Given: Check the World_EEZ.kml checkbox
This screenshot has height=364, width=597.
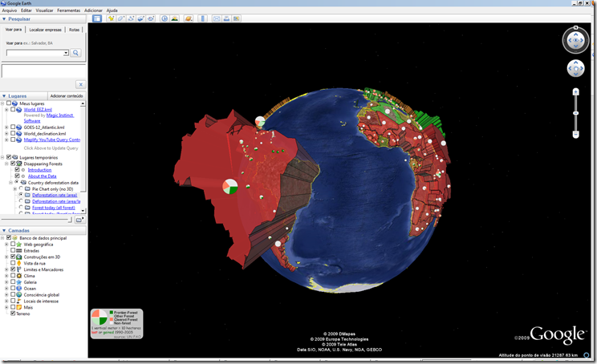Looking at the screenshot, I should point(14,110).
